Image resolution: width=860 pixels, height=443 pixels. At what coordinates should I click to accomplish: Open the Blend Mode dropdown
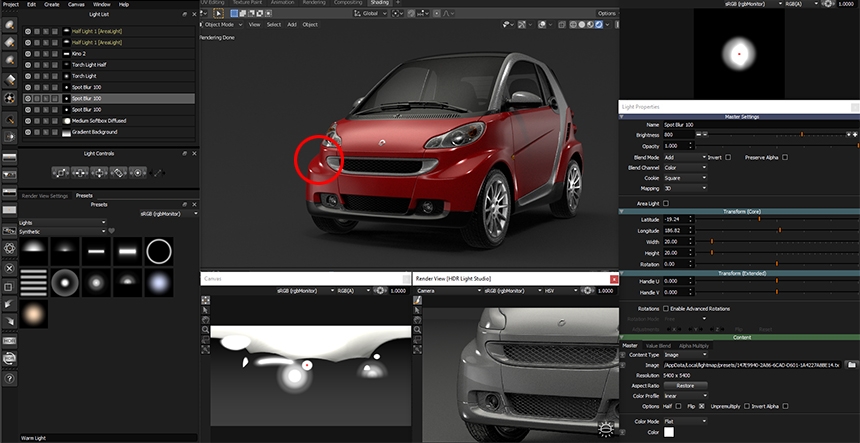pos(684,157)
